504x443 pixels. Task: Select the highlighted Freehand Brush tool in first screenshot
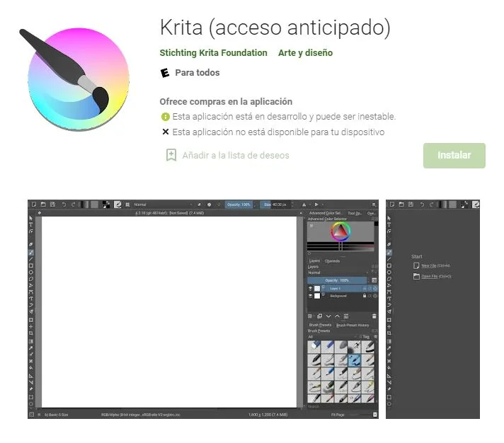pos(31,253)
